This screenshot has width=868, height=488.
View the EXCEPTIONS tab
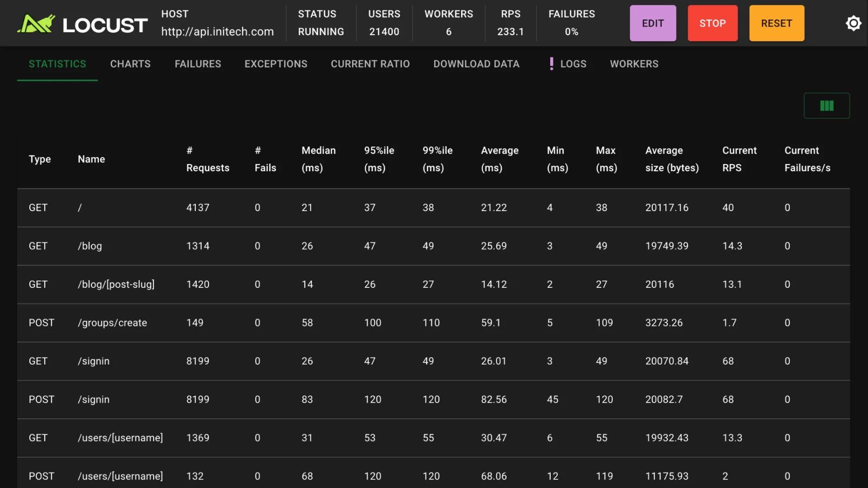pos(276,64)
